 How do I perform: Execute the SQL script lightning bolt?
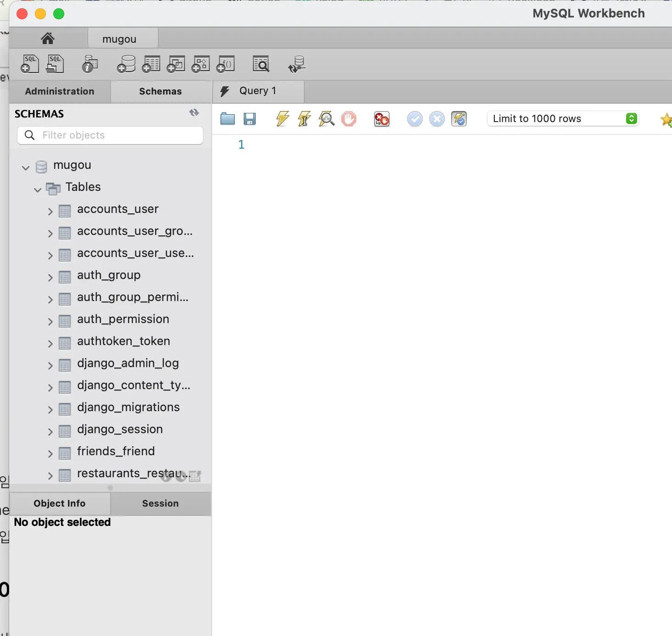click(x=282, y=119)
